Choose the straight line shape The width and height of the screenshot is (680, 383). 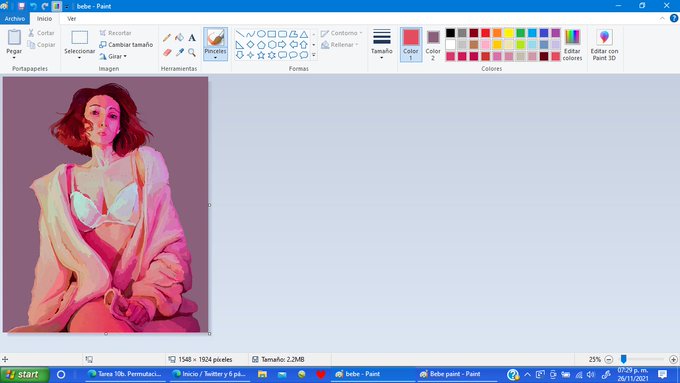(240, 34)
